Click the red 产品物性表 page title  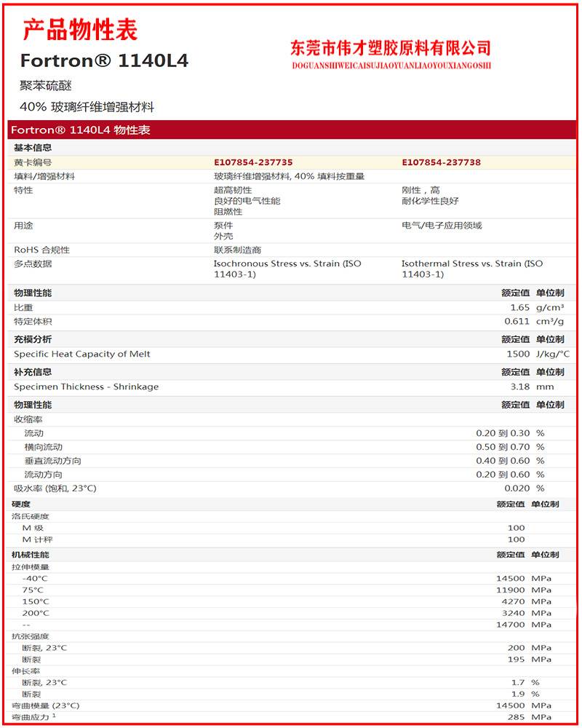(x=80, y=30)
